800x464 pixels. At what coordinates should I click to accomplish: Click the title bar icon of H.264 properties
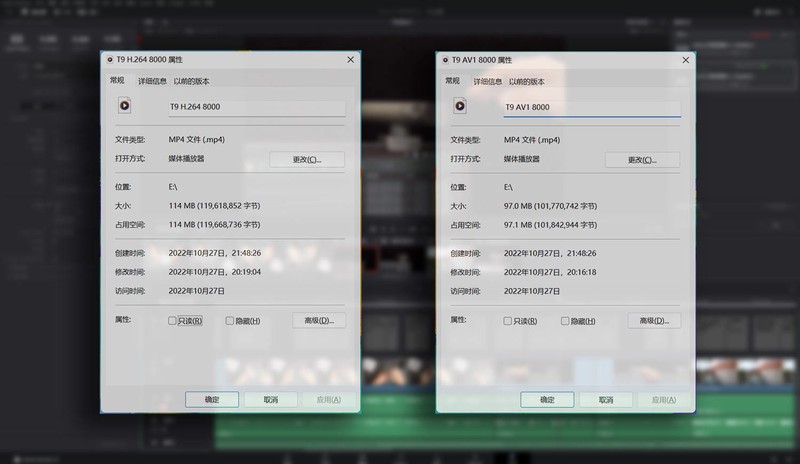tap(110, 60)
